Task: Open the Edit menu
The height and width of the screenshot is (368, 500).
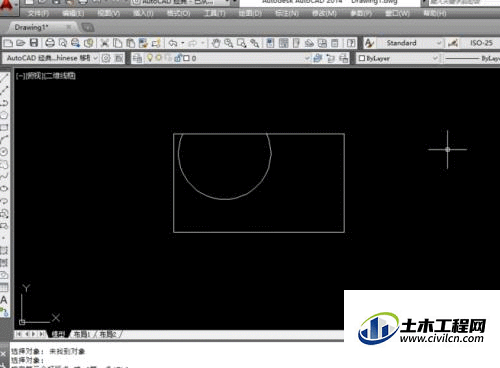Action: (73, 14)
